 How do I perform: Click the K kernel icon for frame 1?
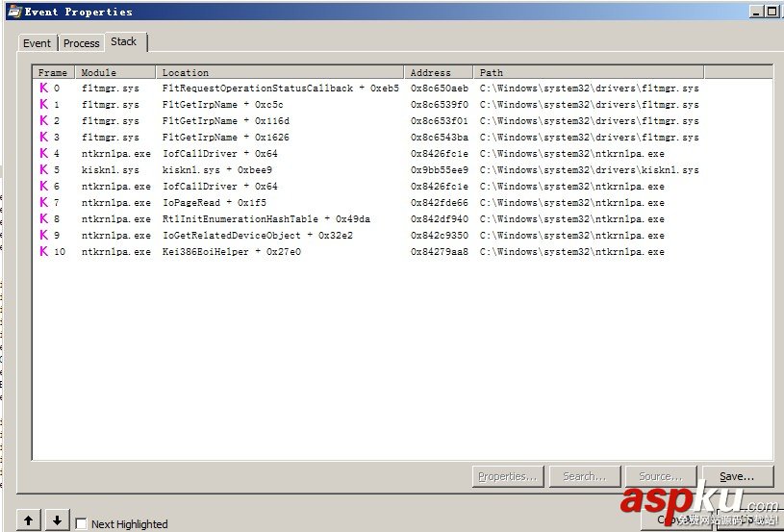pos(44,104)
